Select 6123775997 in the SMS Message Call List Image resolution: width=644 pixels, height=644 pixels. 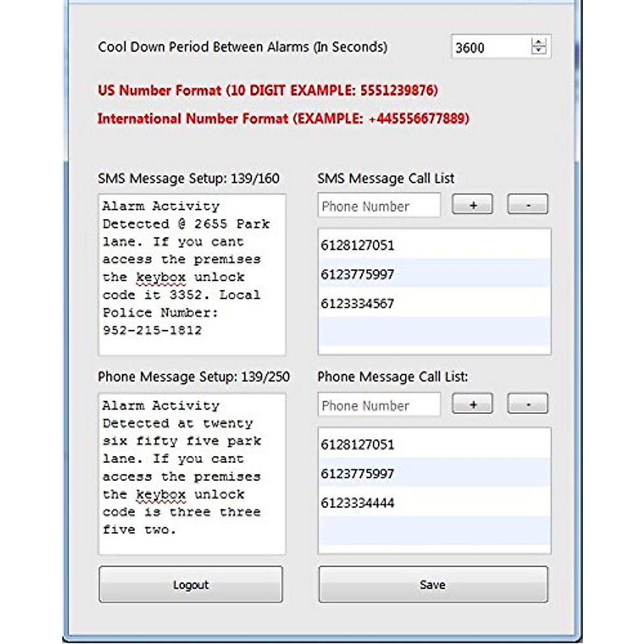[358, 274]
